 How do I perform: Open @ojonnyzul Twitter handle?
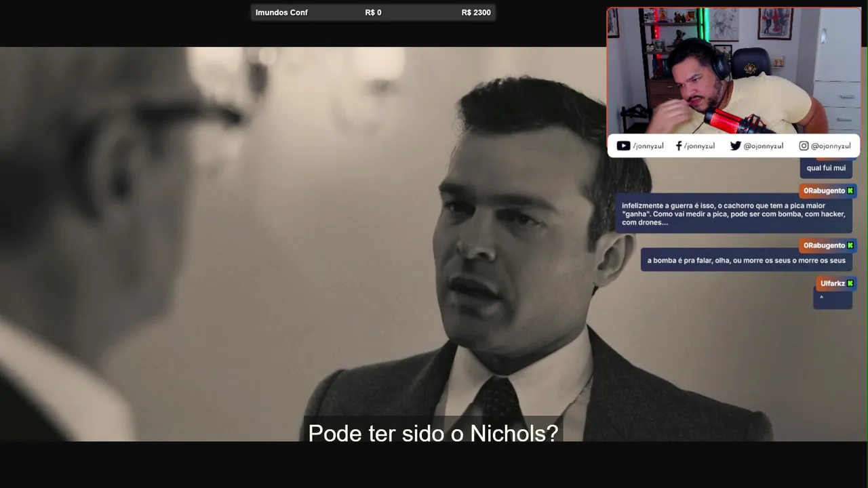pos(763,146)
